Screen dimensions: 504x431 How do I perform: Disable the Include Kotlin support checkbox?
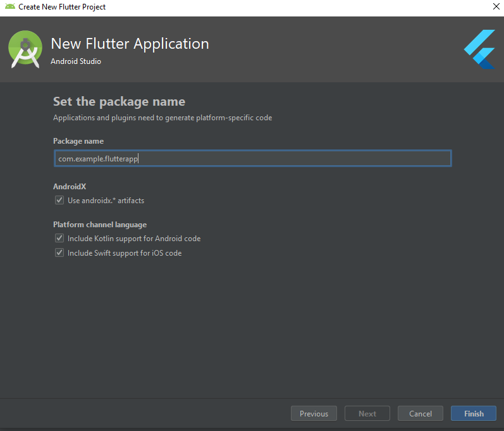pyautogui.click(x=59, y=238)
